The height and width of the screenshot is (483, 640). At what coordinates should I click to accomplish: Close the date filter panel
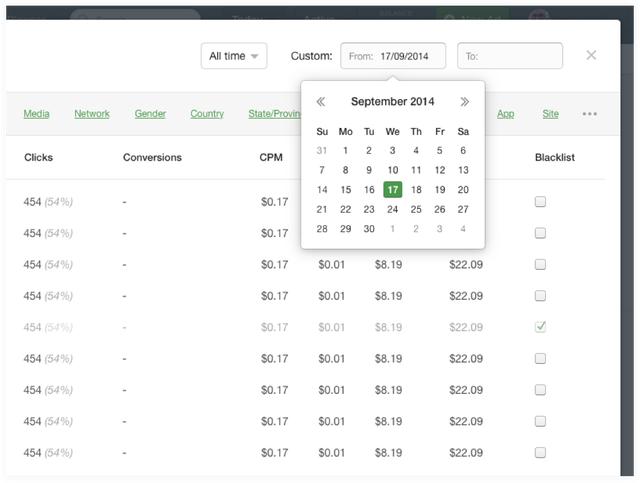(x=591, y=55)
